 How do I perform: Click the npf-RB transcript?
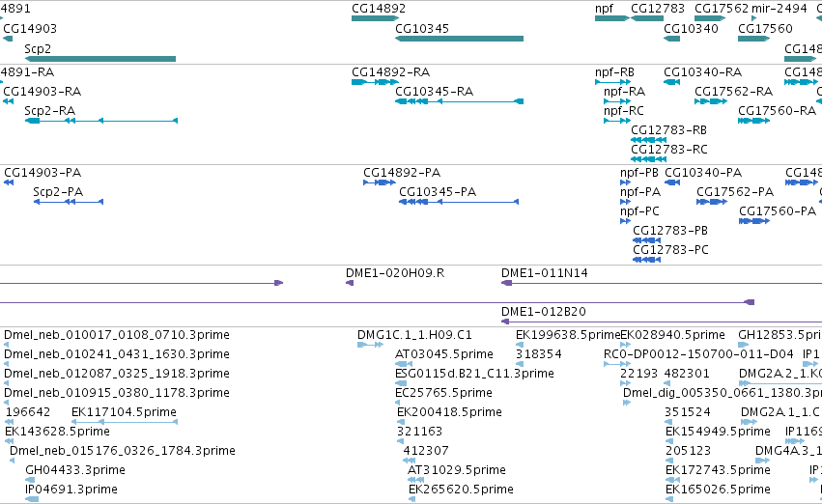612,82
